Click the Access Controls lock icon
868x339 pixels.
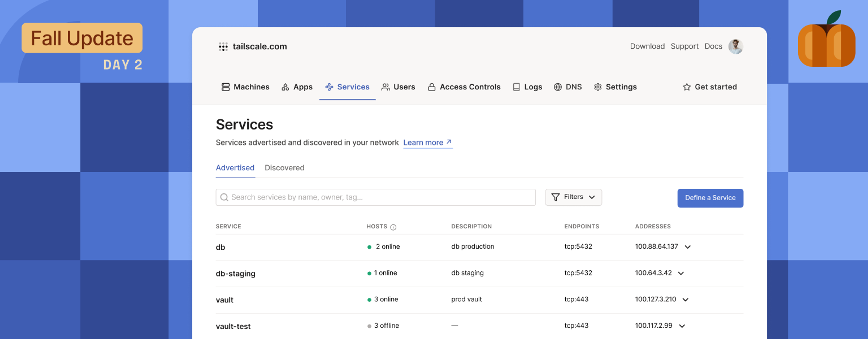click(431, 87)
